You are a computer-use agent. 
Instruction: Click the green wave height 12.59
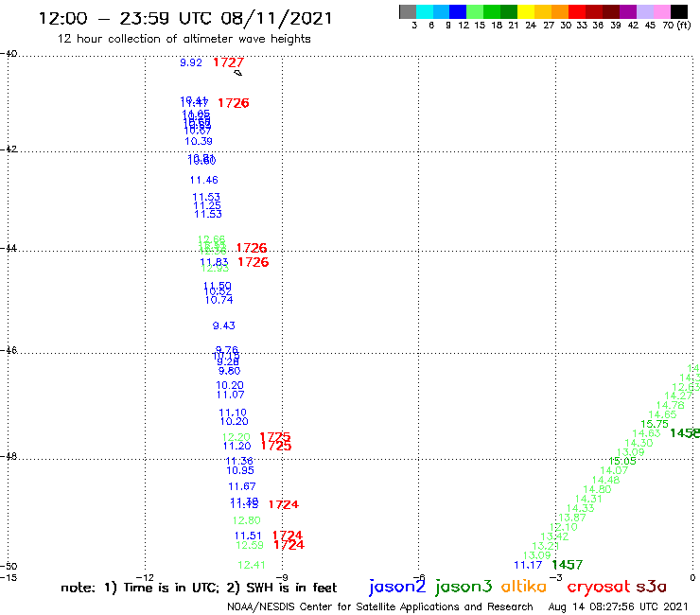click(x=250, y=545)
